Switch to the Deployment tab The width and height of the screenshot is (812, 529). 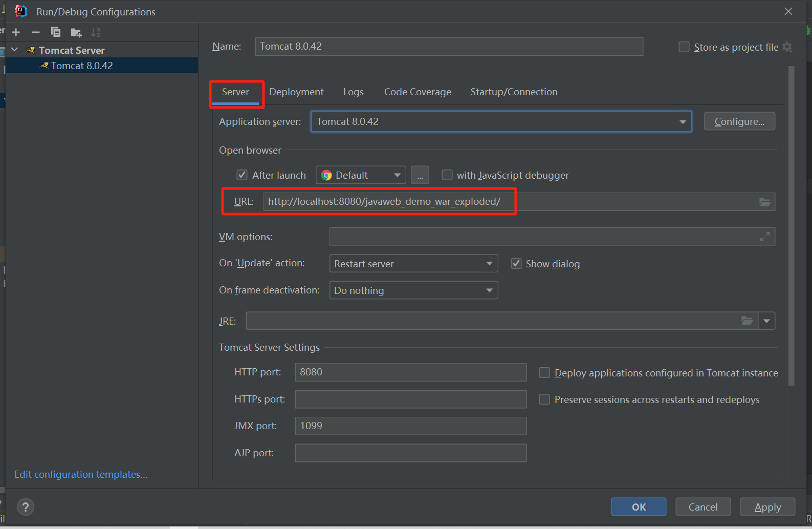click(x=296, y=92)
